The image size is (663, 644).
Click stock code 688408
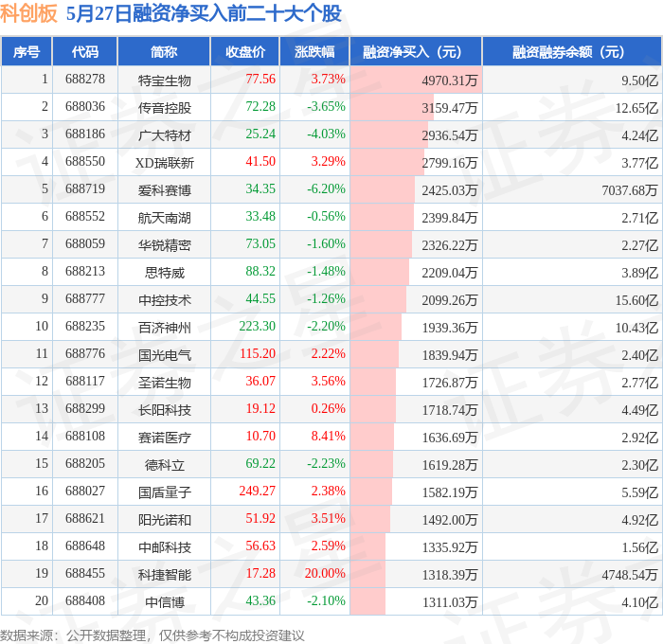tap(85, 600)
